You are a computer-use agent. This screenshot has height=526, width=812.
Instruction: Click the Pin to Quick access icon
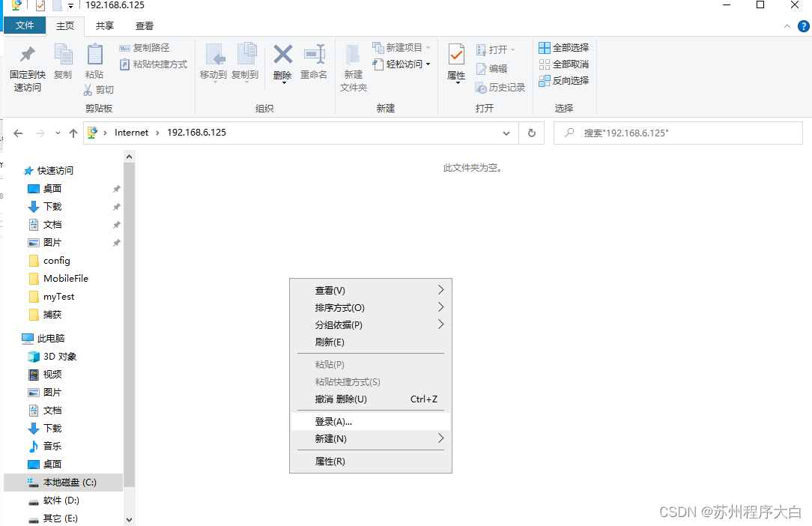pyautogui.click(x=28, y=55)
